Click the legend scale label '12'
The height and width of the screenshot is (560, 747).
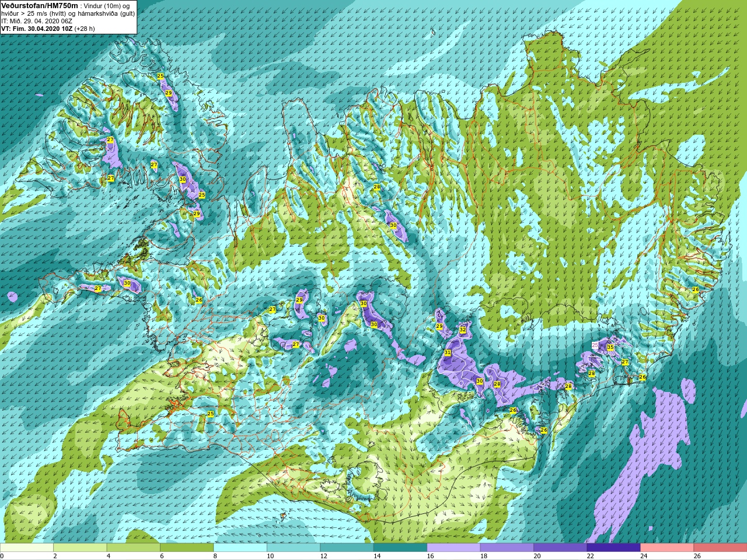[323, 556]
